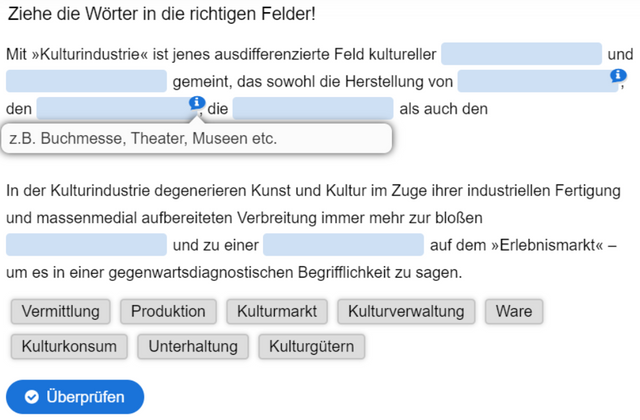Select the 'Produktion' word chip

(x=168, y=311)
